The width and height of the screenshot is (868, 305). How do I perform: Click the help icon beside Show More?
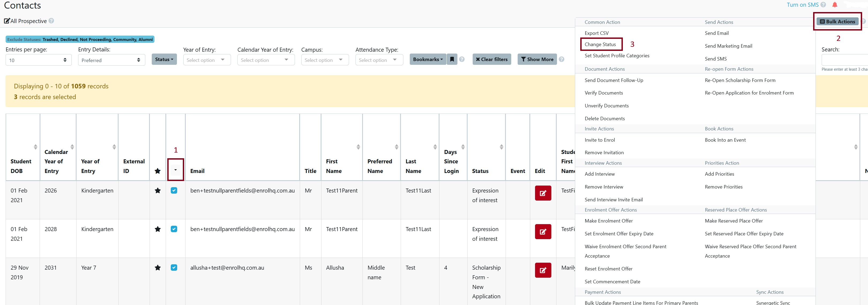[561, 59]
